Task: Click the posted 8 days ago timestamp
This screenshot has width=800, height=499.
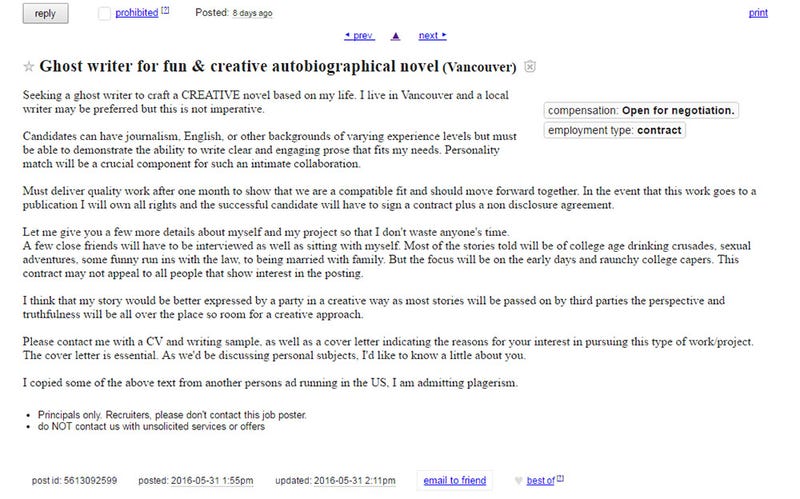Action: click(x=253, y=13)
